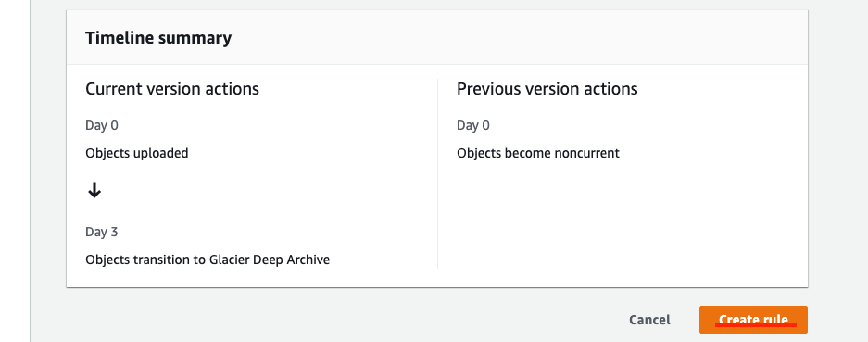Click Day 0 under Previous version actions
868x342 pixels.
(x=473, y=125)
